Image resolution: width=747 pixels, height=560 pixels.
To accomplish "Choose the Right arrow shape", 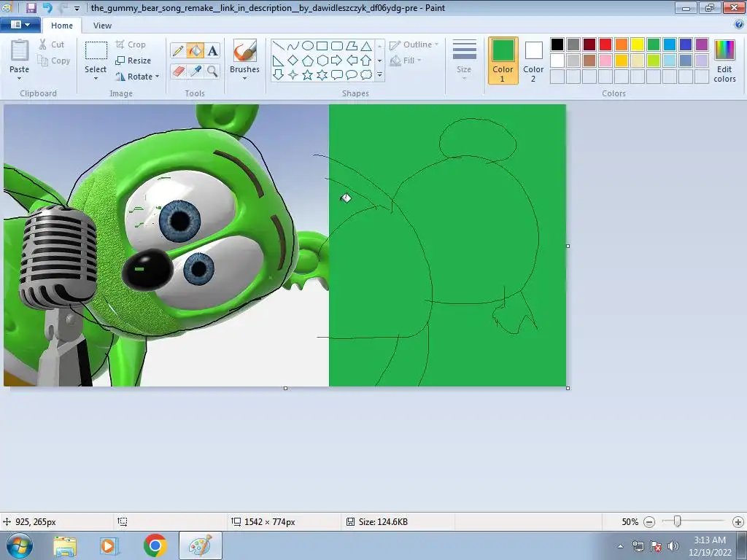I will tap(337, 61).
